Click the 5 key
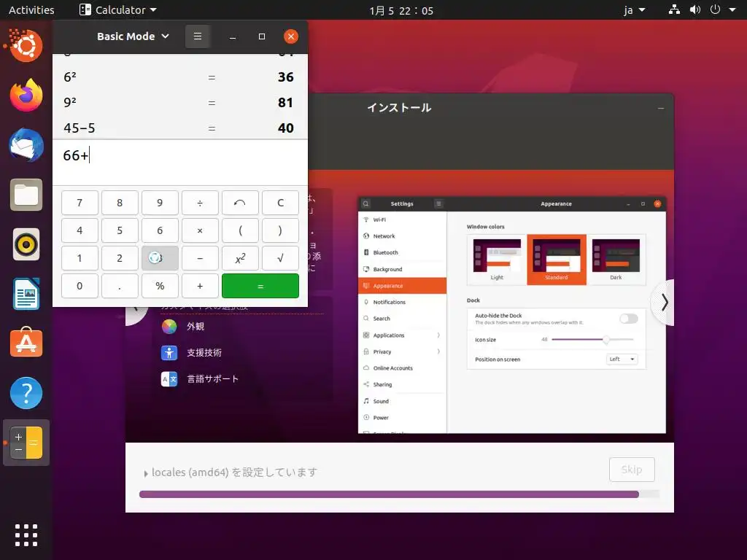Screen dimensions: 747x560 [x=120, y=230]
